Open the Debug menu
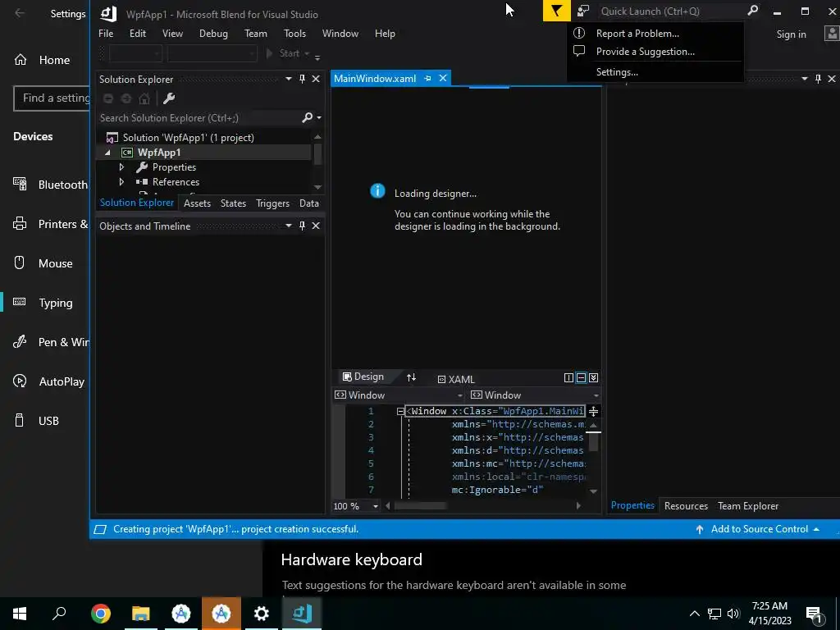 [213, 33]
